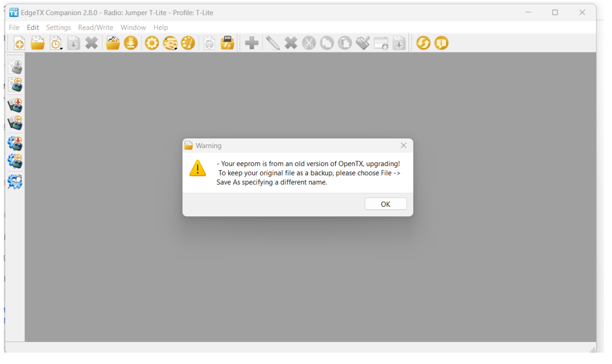Click the Synchronize SD card icon
Screen dimensions: 612x364
pyautogui.click(x=227, y=43)
